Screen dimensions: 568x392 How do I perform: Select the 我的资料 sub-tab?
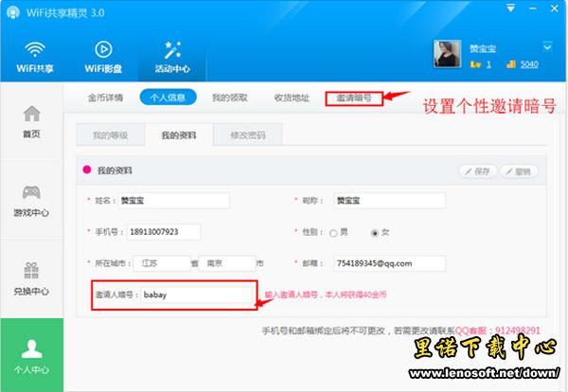coord(179,134)
